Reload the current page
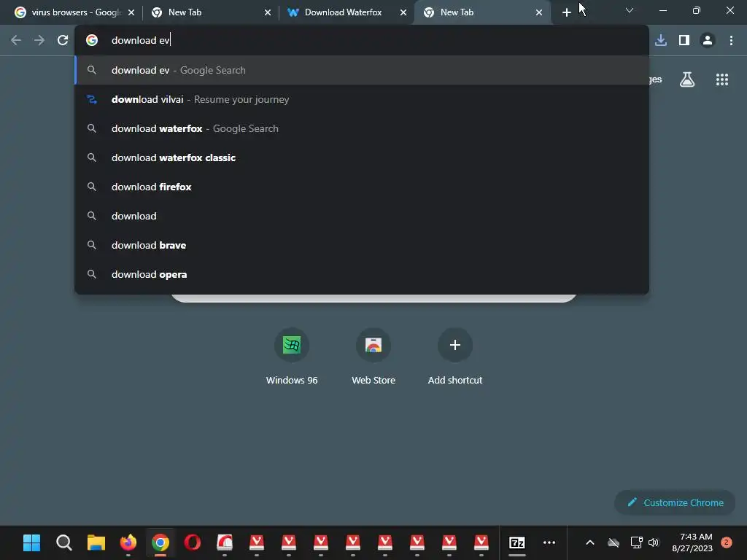747x560 pixels. 63,41
